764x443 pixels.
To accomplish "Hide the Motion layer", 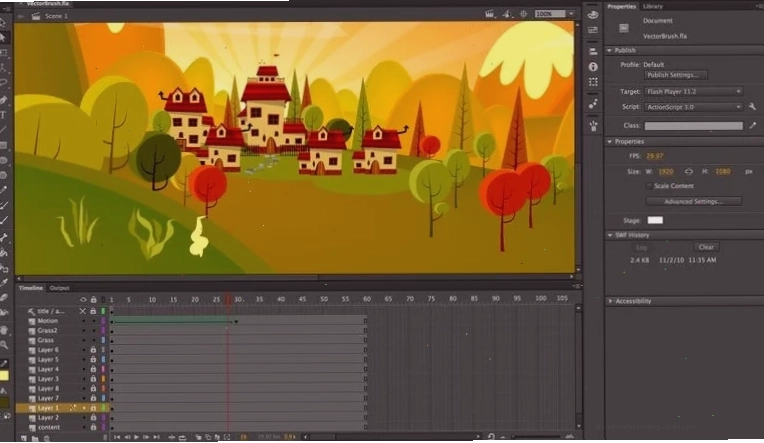I will [x=83, y=321].
